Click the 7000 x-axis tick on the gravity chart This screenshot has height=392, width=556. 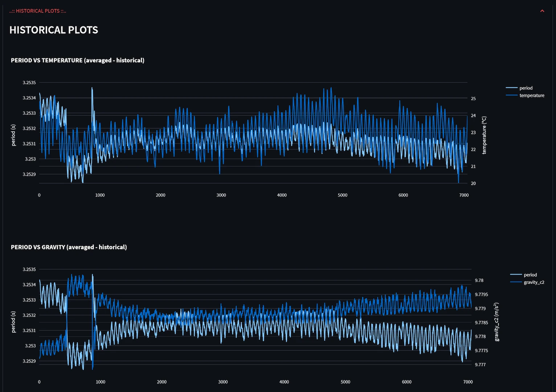pos(468,382)
